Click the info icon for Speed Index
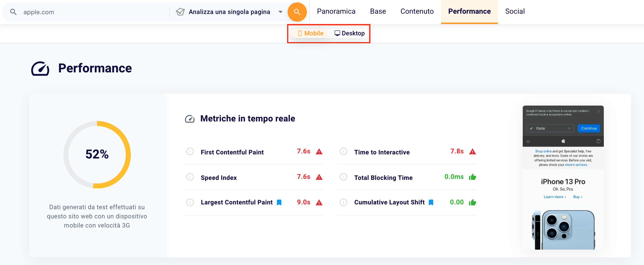Viewport: 644px width, 265px height. click(190, 177)
